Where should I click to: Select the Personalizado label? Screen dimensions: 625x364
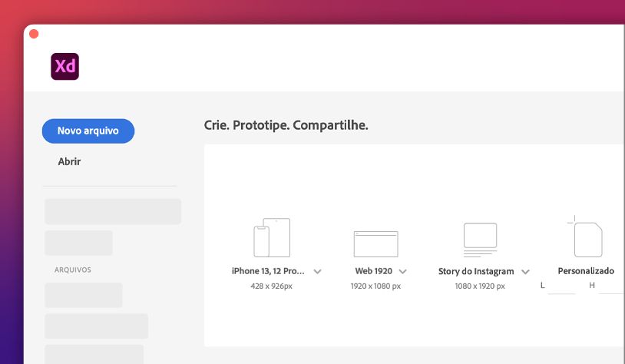(586, 271)
